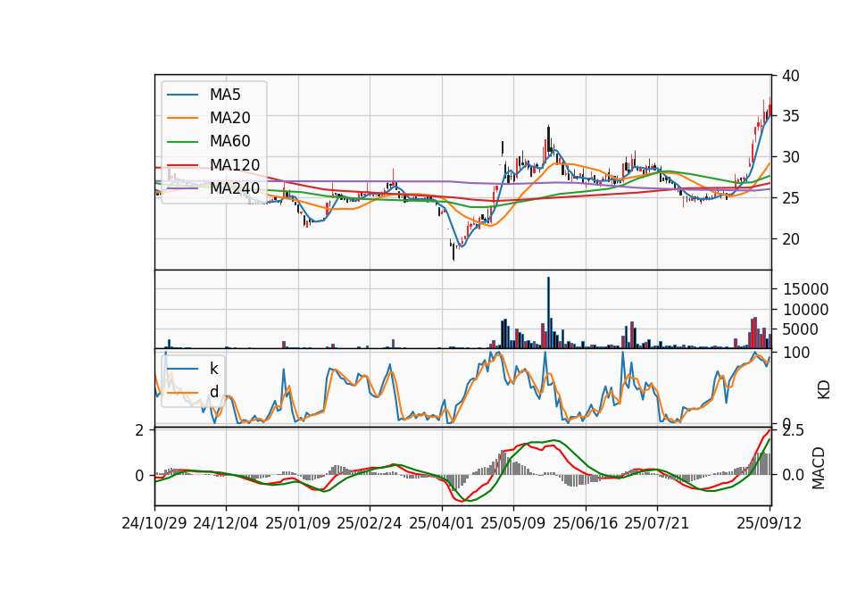The image size is (857, 616).
Task: Click the price axis value 25
Action: (790, 198)
